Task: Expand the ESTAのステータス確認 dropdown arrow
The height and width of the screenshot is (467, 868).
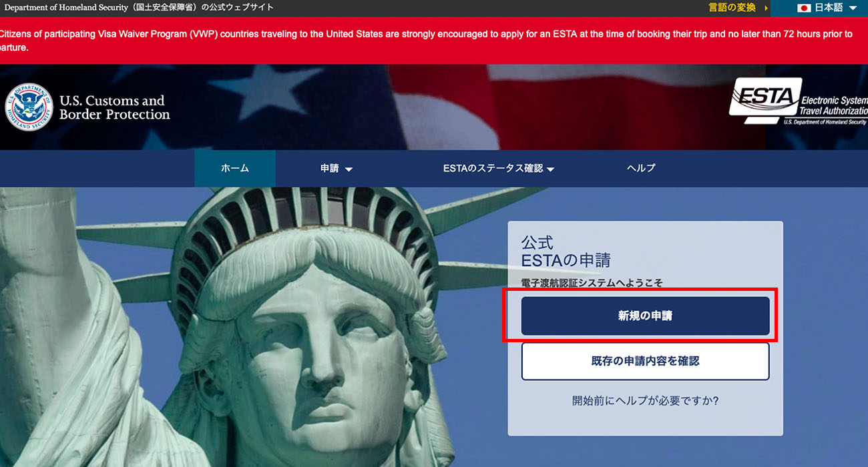Action: click(x=551, y=169)
